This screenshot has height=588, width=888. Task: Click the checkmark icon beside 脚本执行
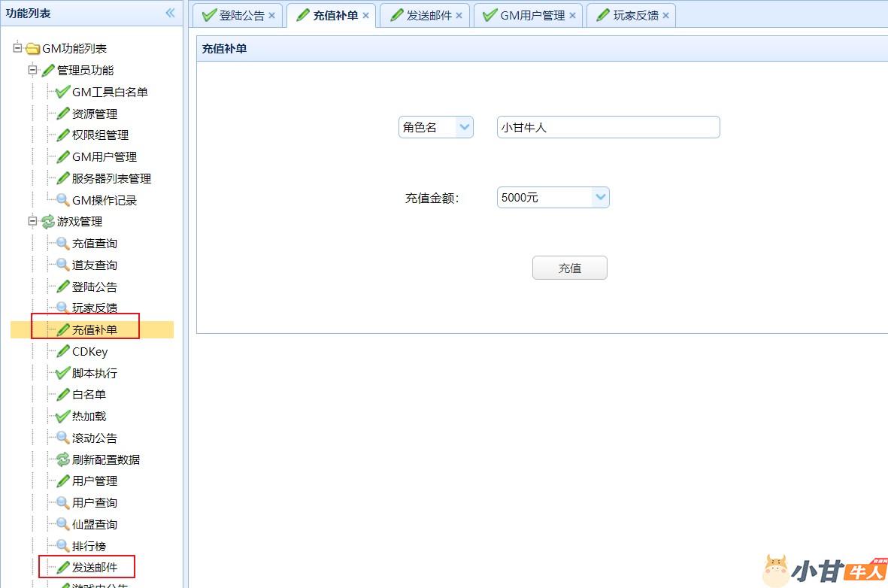(x=63, y=373)
